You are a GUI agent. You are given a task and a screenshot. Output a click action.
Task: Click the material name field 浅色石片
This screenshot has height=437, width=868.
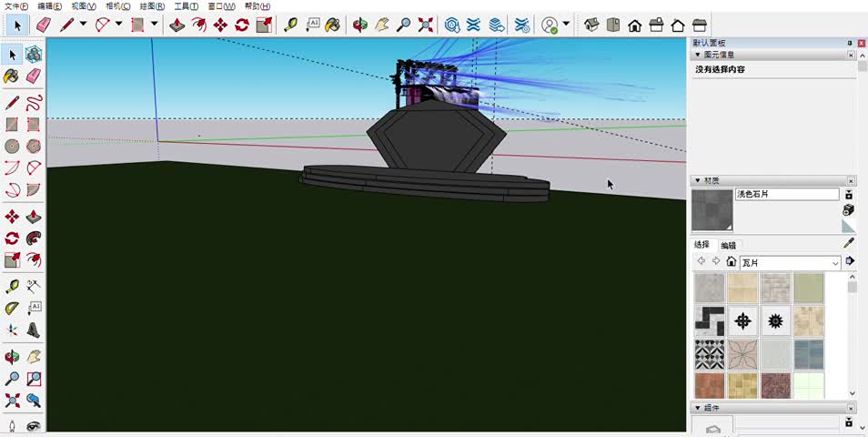pos(787,195)
